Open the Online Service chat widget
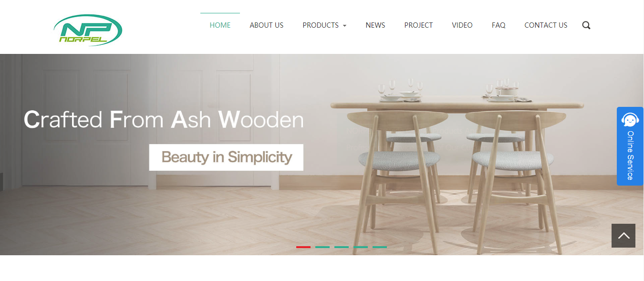 pyautogui.click(x=630, y=146)
